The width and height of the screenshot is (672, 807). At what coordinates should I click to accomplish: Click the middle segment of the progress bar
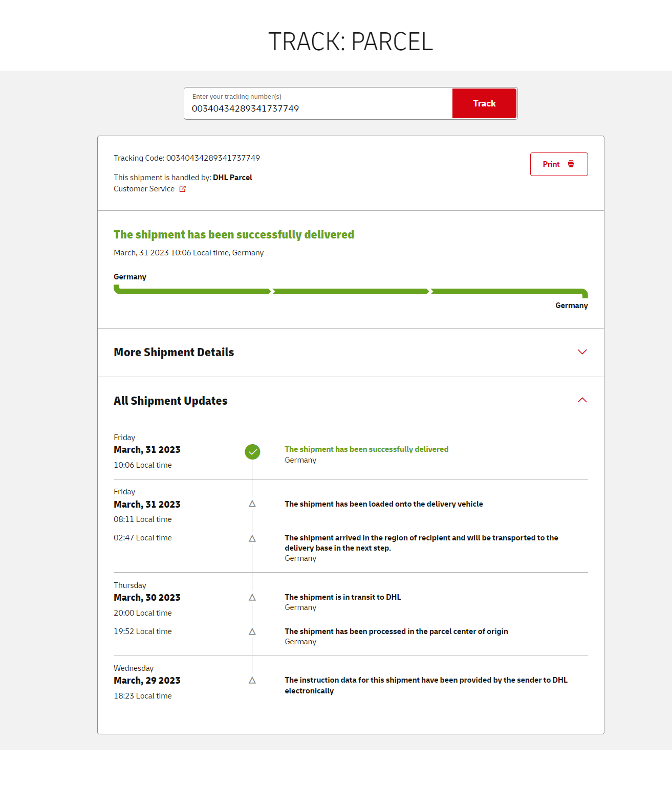(x=351, y=291)
